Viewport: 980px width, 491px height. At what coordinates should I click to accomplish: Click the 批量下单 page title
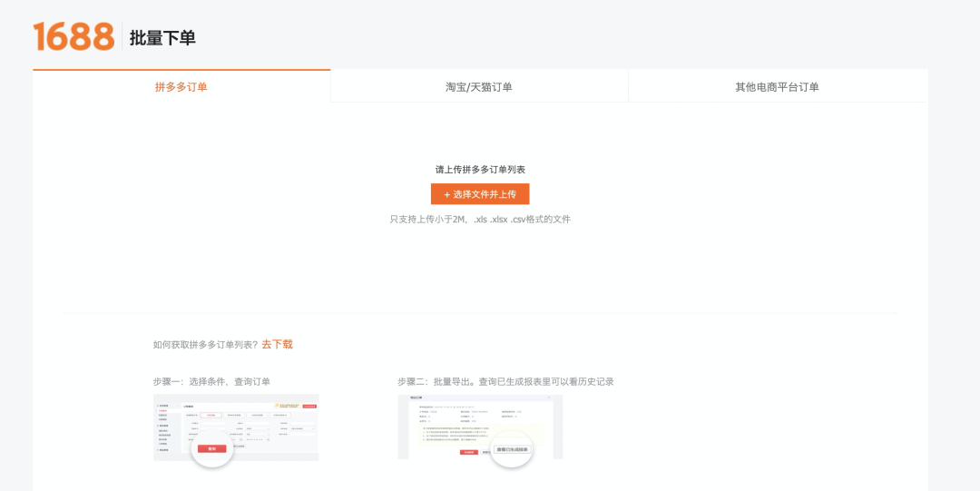(x=162, y=37)
